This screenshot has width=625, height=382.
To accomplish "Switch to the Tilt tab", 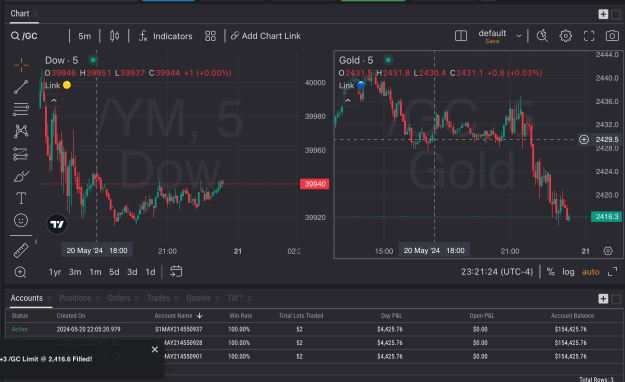I will [235, 298].
